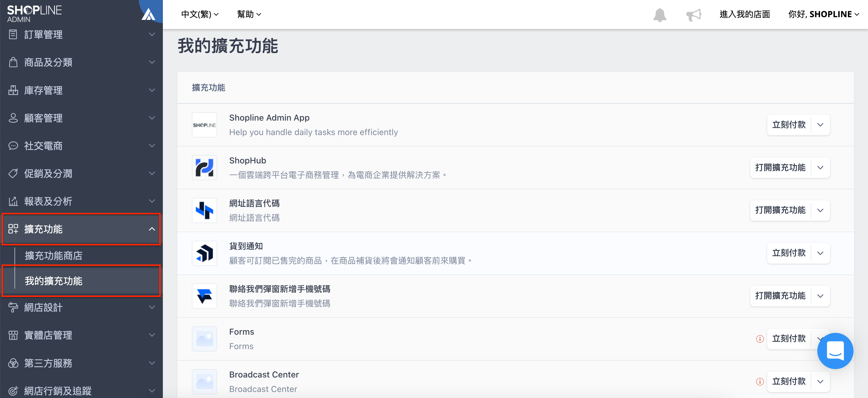
Task: Click the 社交電商 chat icon
Action: tap(13, 146)
